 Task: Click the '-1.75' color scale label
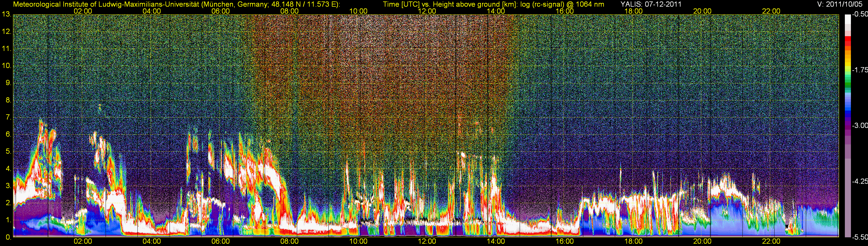tap(860, 70)
